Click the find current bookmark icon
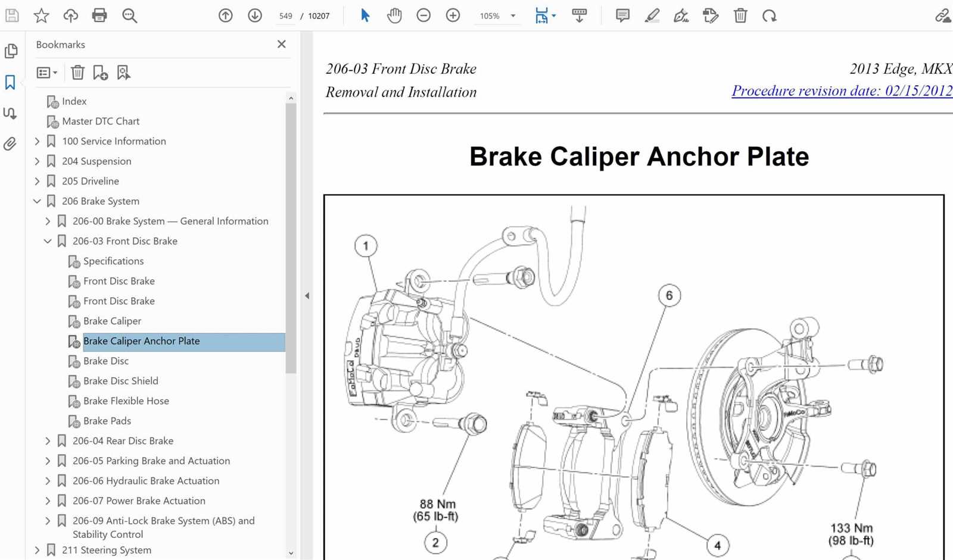 123,73
